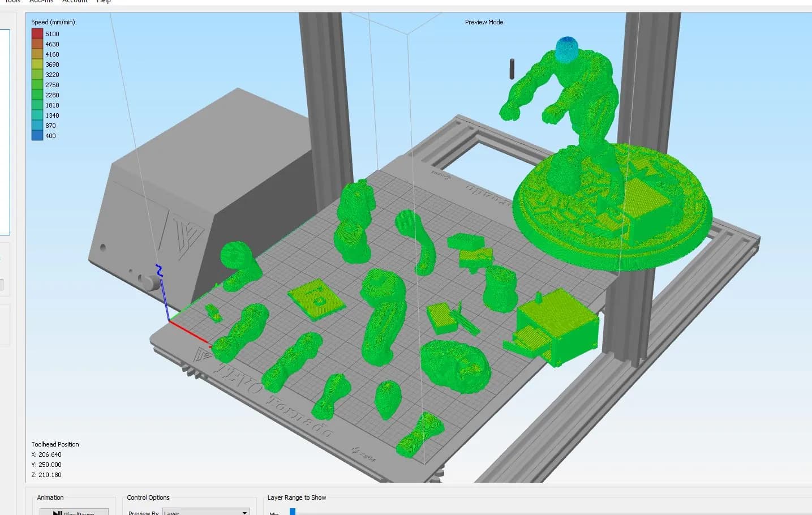Click the "Layer Range to Show" label

[x=297, y=497]
